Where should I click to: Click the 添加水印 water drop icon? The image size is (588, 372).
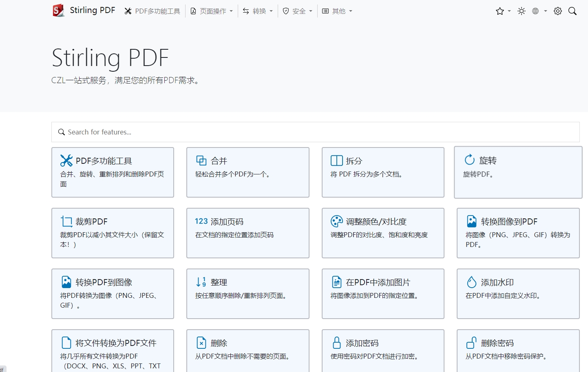472,282
